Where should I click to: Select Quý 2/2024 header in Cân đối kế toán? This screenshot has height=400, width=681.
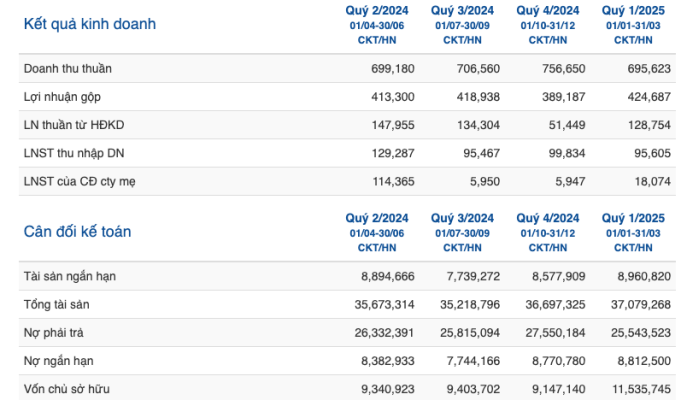377,218
